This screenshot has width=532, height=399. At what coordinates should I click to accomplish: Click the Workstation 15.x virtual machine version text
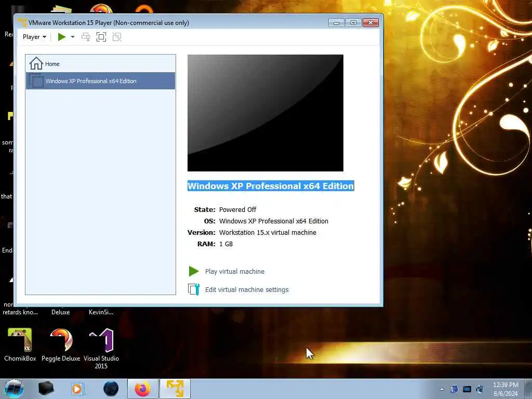tap(268, 232)
